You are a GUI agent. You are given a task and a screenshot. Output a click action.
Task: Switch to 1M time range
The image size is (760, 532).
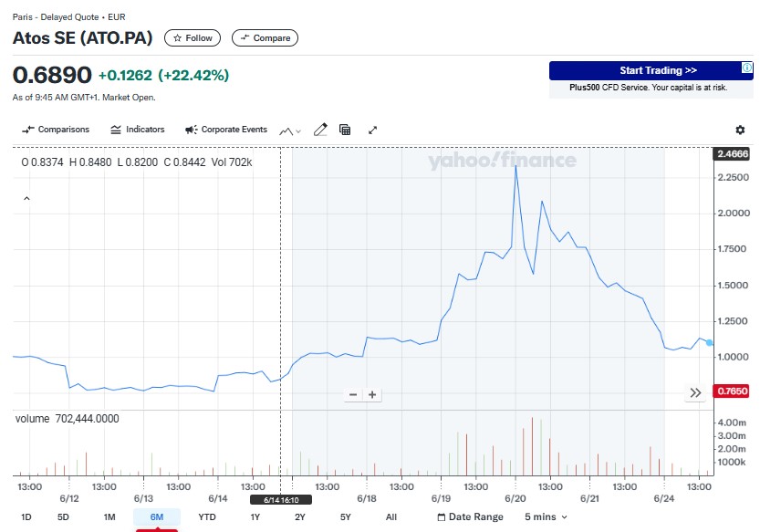click(x=109, y=517)
